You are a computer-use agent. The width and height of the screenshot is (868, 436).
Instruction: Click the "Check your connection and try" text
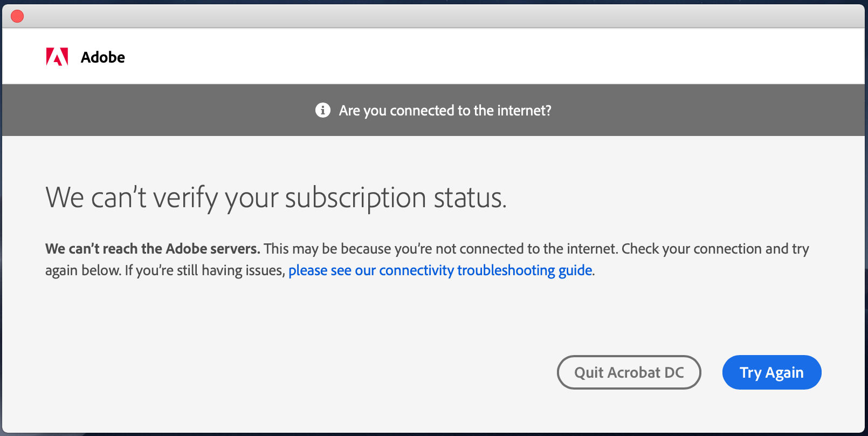pos(715,249)
